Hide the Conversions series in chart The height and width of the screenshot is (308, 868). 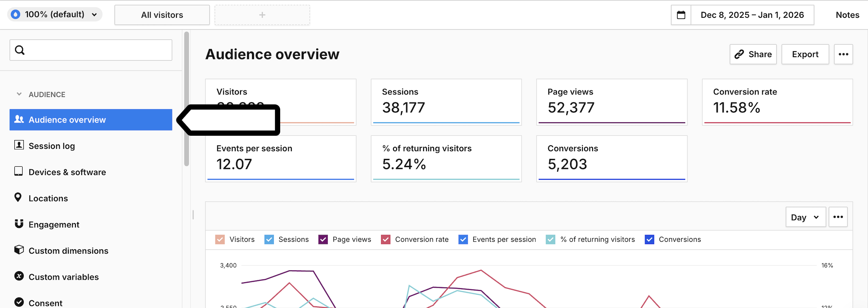coord(649,239)
